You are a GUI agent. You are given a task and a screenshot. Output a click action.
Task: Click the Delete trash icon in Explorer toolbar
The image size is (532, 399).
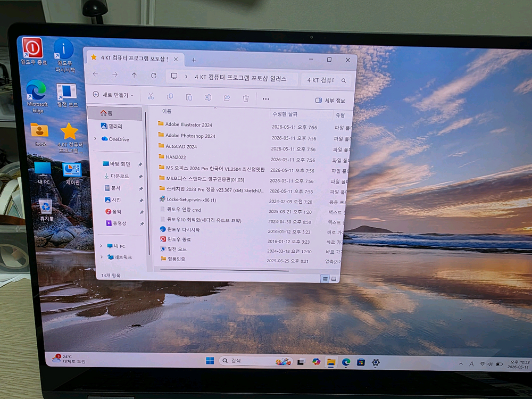tap(246, 98)
